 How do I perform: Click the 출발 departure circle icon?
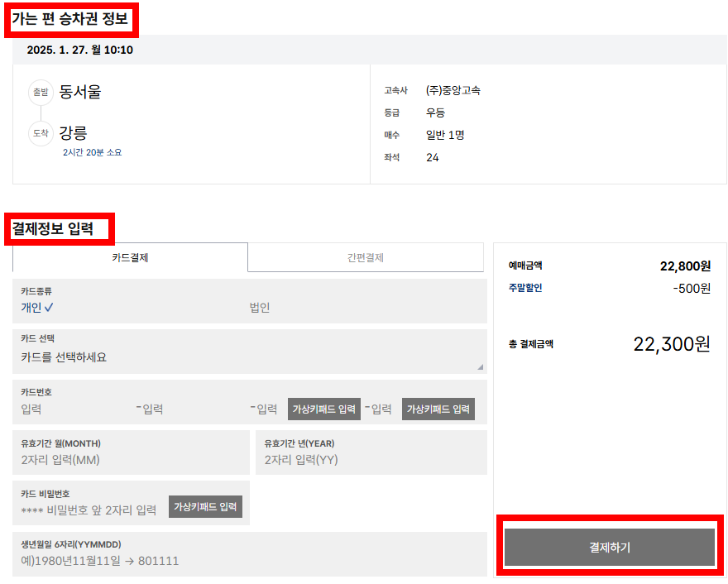tap(41, 92)
